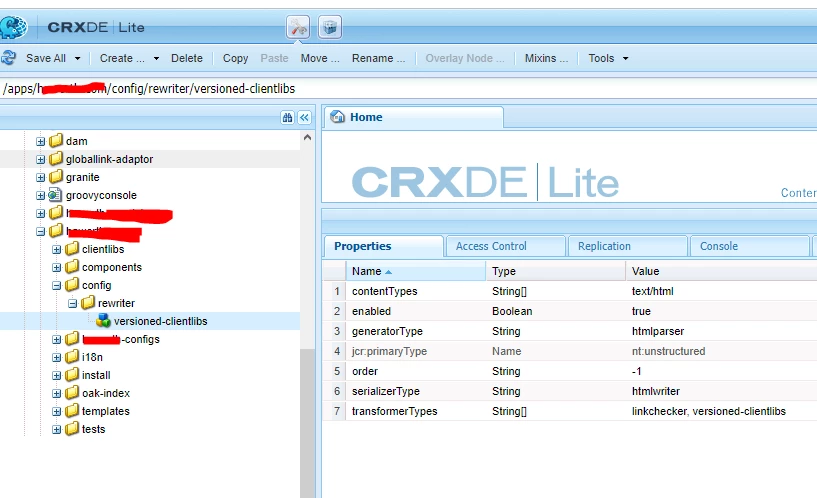Click the Delete toolbar button
This screenshot has height=498, width=817.
pyautogui.click(x=187, y=58)
